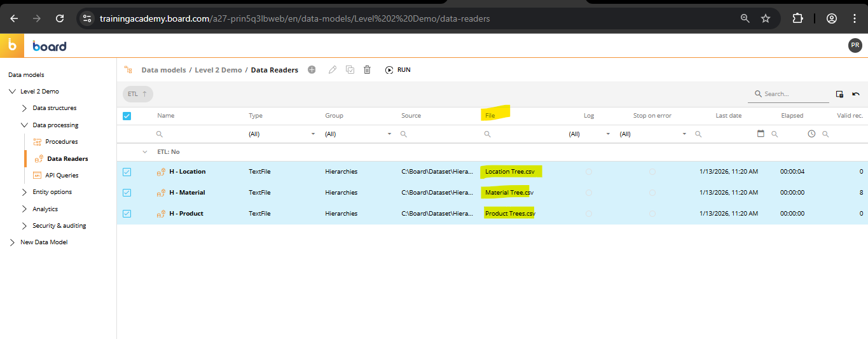Go to Data models breadcrumb link
This screenshot has width=868, height=339.
click(x=163, y=70)
